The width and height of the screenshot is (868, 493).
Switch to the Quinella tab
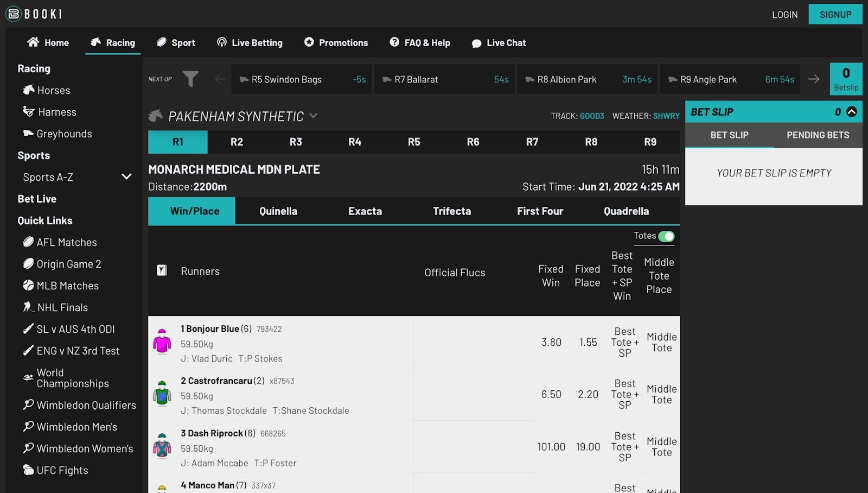(x=278, y=211)
